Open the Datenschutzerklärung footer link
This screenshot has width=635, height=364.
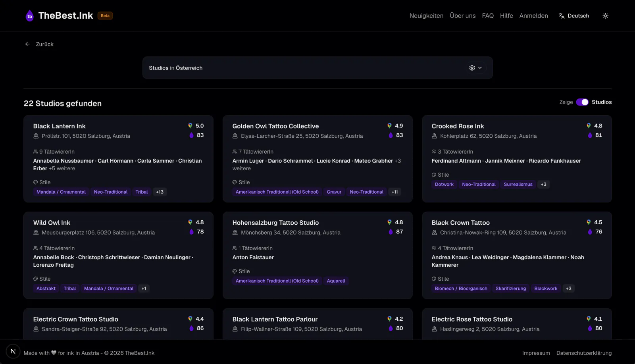click(x=584, y=353)
